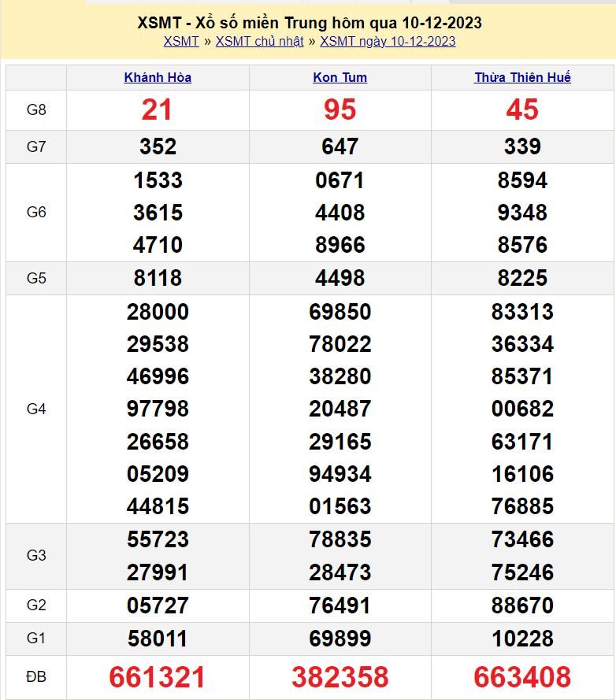616x700 pixels.
Task: Select G5 number 8225
Action: 522,278
